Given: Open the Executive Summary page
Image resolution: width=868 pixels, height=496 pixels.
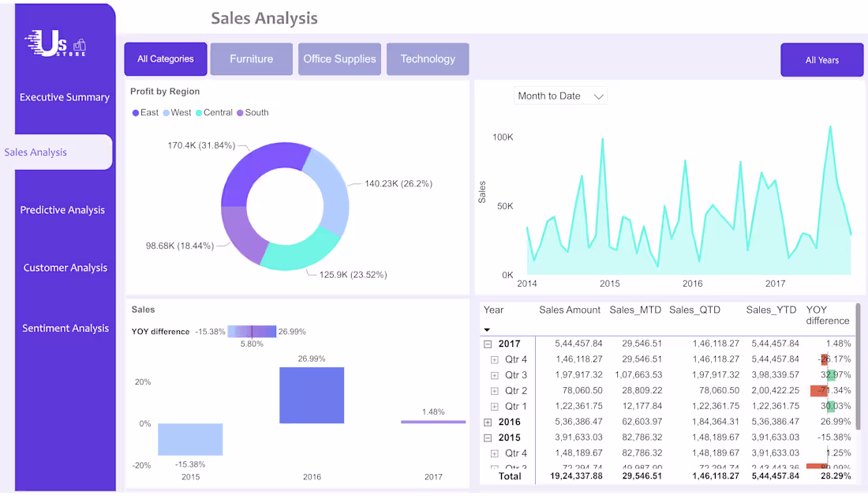Looking at the screenshot, I should (x=64, y=97).
